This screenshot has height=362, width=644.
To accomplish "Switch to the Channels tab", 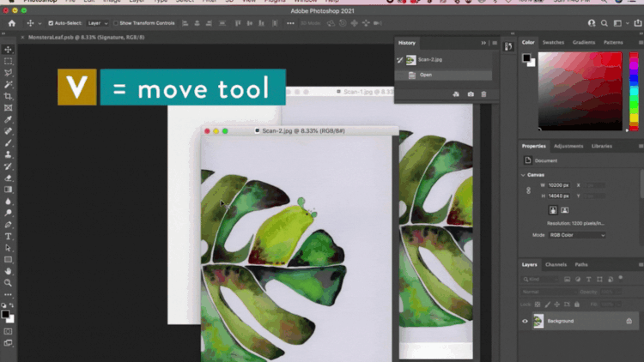I will point(556,265).
